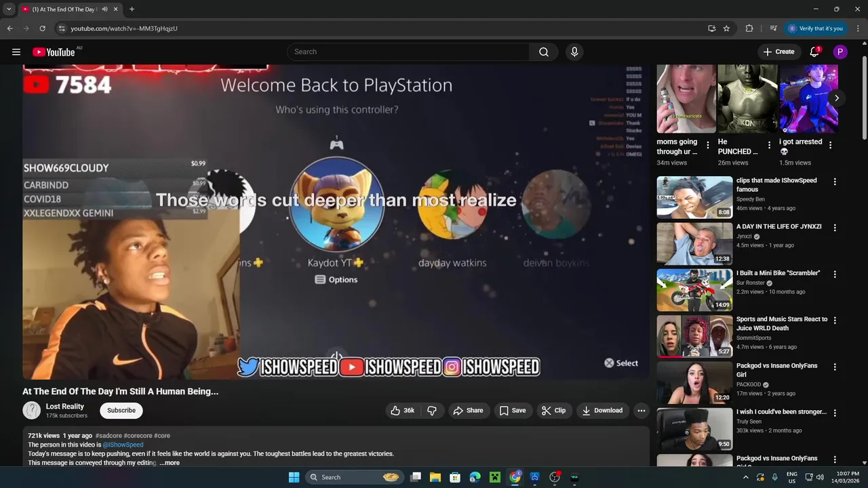Open Minecraft creeper icon in taskbar

coord(495,477)
